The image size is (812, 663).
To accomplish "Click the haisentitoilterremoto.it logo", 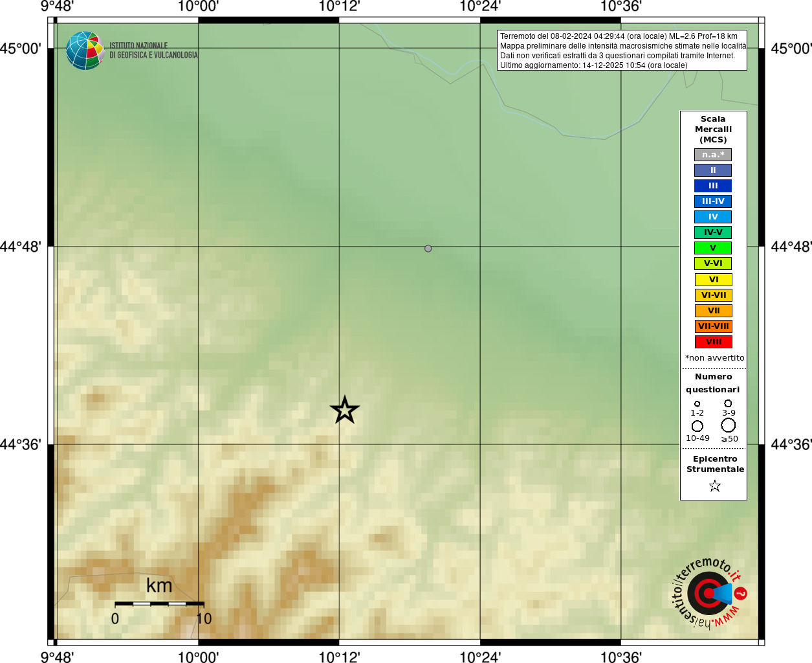I will (709, 593).
